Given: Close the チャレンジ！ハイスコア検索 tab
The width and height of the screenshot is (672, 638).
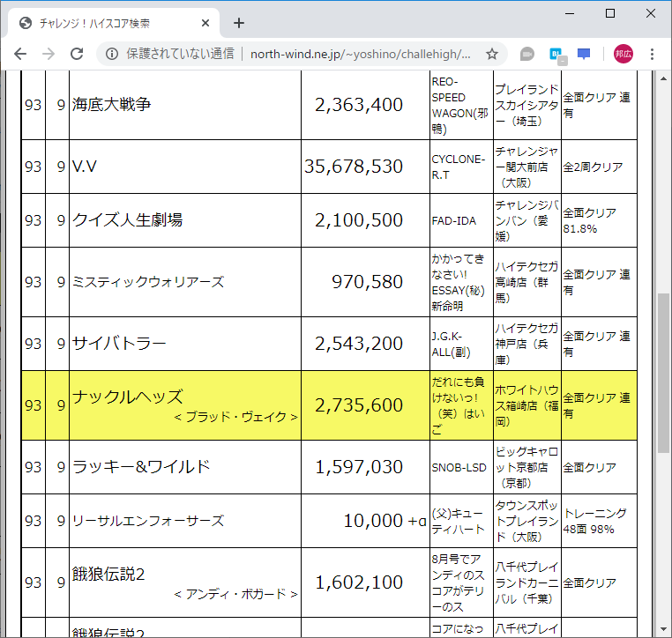Looking at the screenshot, I should [x=205, y=23].
